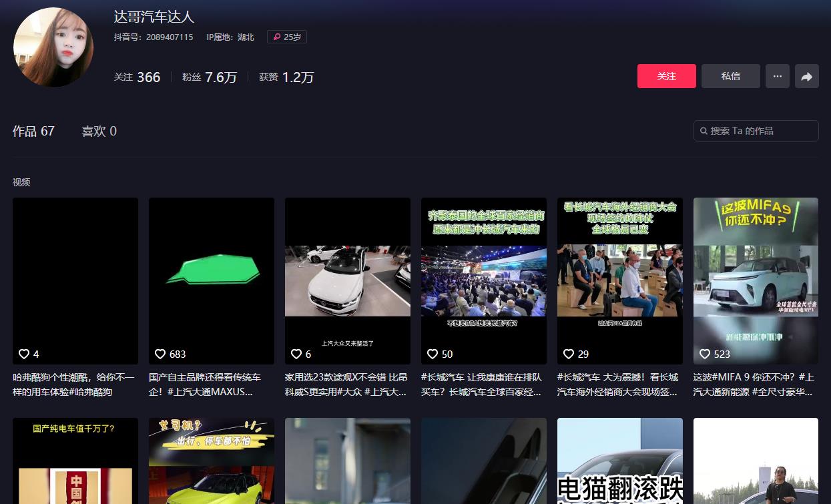The image size is (831, 504).
Task: Focus the 搜索 Ta 的作品 search field
Action: click(756, 131)
